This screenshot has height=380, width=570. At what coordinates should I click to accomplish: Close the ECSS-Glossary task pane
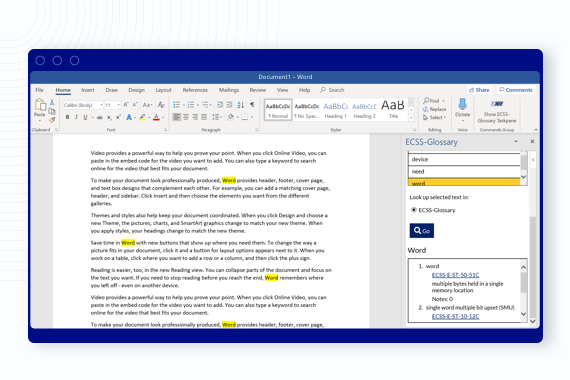point(532,141)
